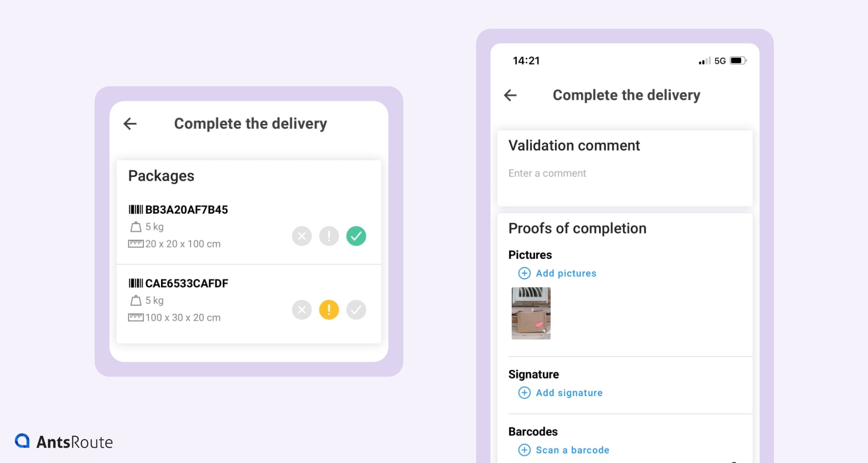Click the plus icon beside Add signature
Screen dimensions: 868x463
tap(524, 393)
